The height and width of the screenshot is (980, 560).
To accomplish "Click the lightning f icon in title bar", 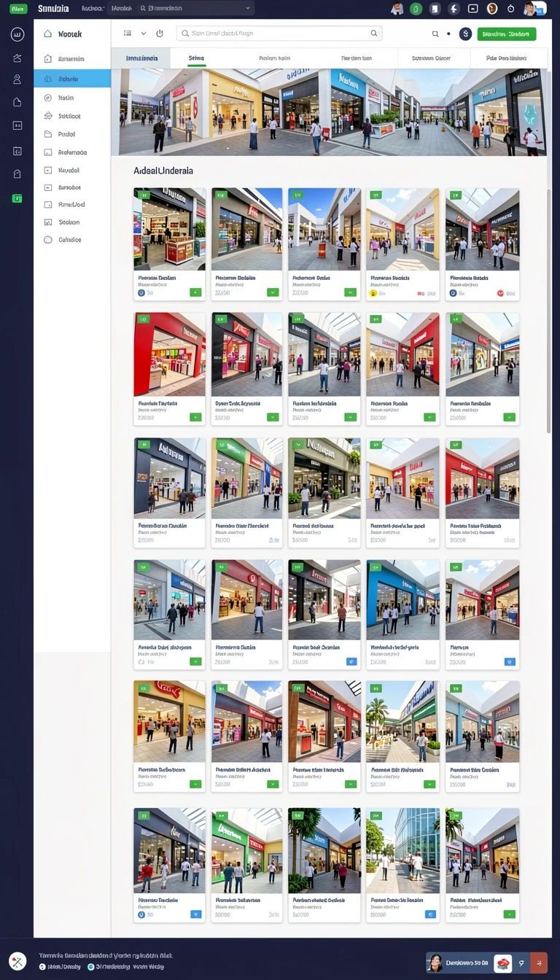I will pos(454,9).
